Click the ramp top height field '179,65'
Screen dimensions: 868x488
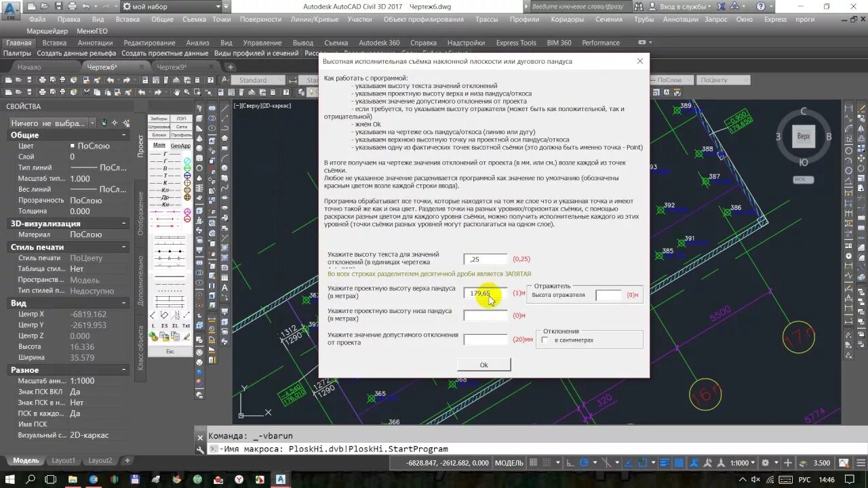pyautogui.click(x=486, y=293)
